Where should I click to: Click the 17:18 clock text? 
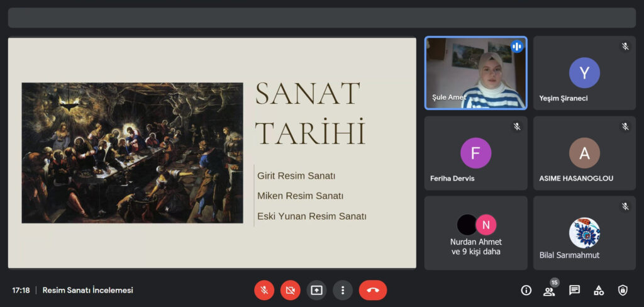pyautogui.click(x=21, y=290)
